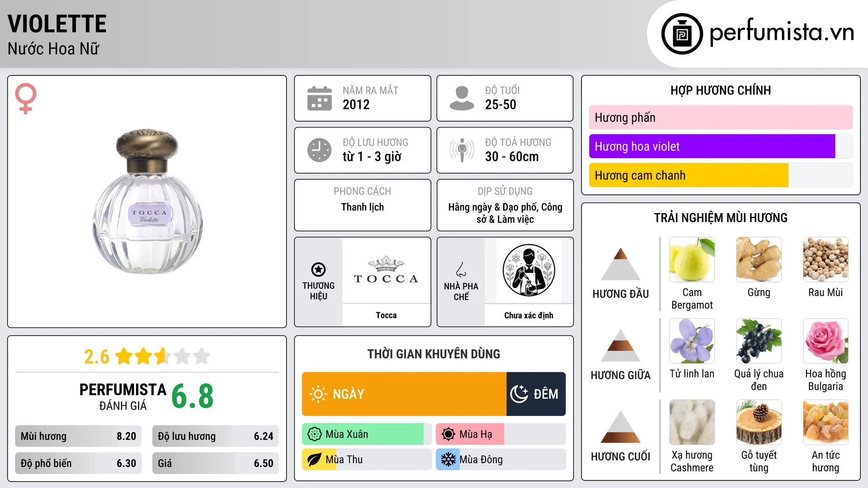
Task: Open the Quả lý chua đen note image
Action: [x=759, y=341]
